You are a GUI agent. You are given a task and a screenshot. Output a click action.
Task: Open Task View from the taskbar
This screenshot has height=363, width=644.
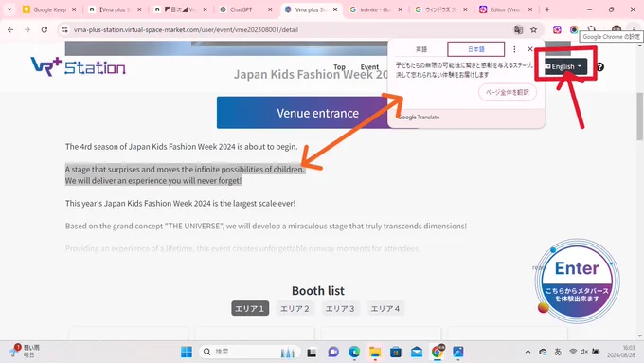pos(312,352)
